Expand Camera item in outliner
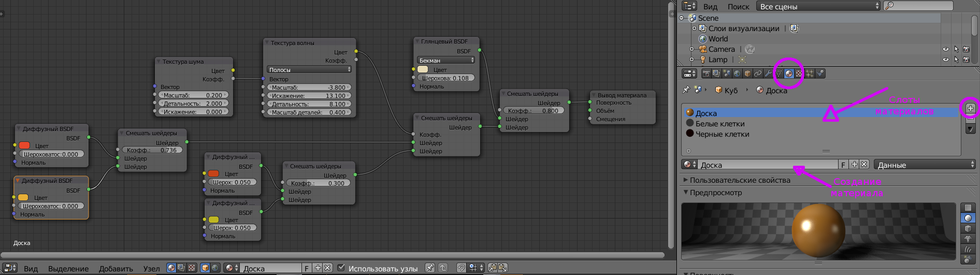The image size is (980, 275). tap(691, 49)
